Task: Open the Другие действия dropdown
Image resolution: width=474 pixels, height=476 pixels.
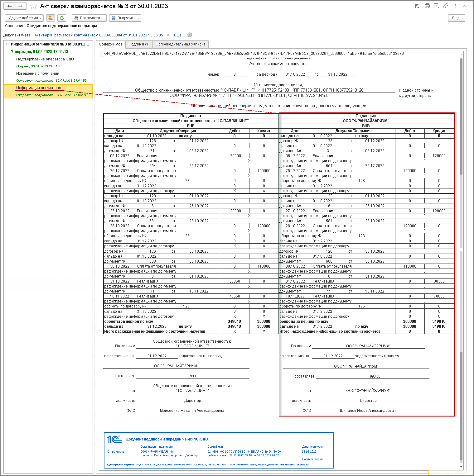Action: [x=25, y=18]
